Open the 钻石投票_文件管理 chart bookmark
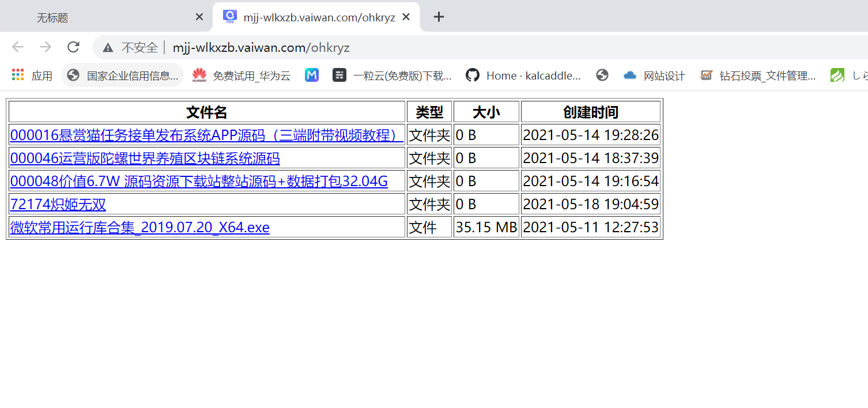The height and width of the screenshot is (408, 868). [749, 75]
